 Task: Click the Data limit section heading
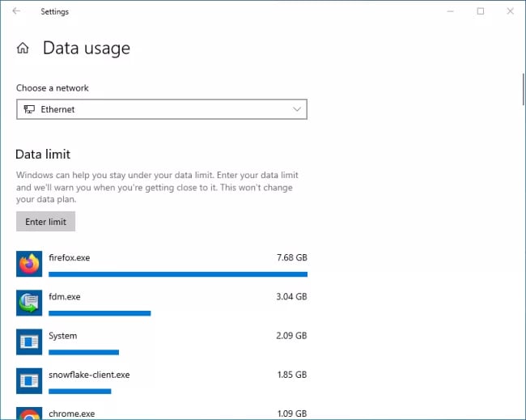(43, 155)
